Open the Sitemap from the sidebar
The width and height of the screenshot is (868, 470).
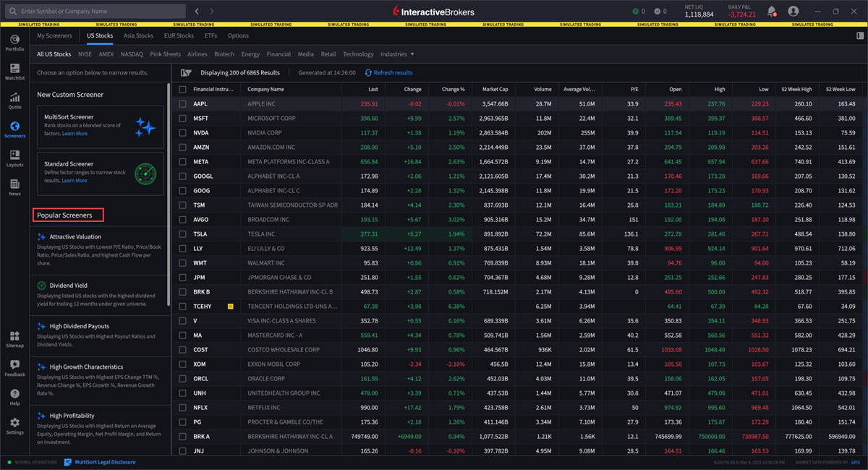point(14,339)
